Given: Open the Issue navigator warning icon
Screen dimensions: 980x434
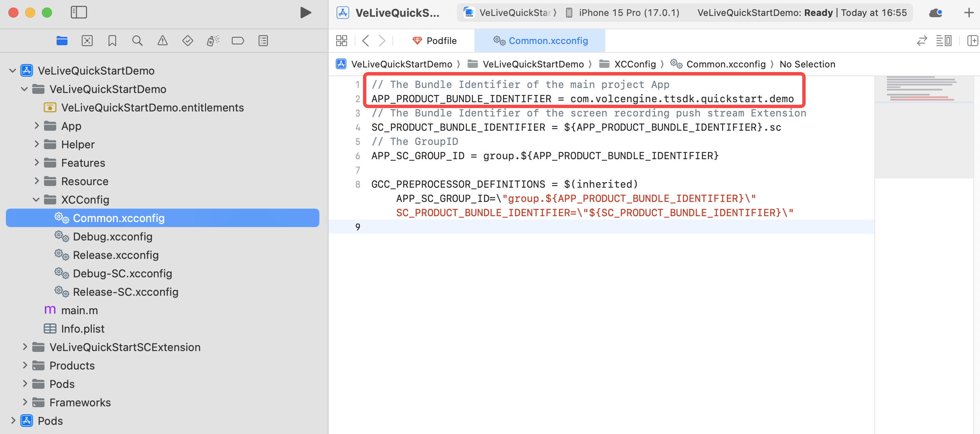Looking at the screenshot, I should coord(163,41).
